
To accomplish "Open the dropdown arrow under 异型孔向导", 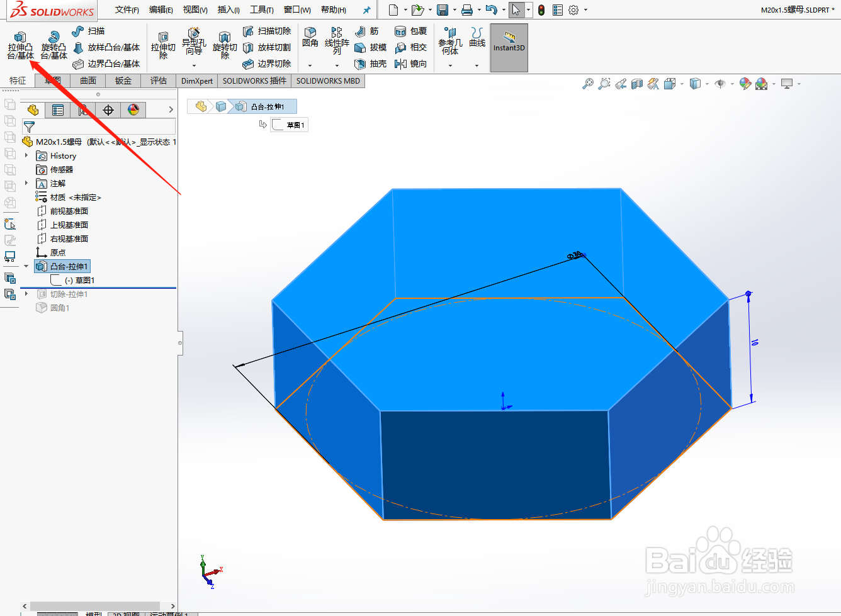I will 194,65.
